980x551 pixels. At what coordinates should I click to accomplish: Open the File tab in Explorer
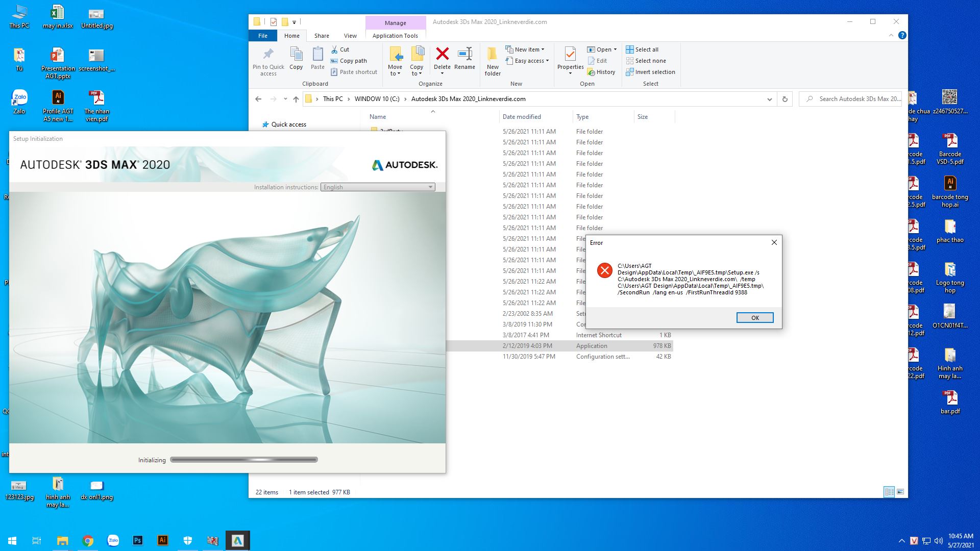[262, 36]
